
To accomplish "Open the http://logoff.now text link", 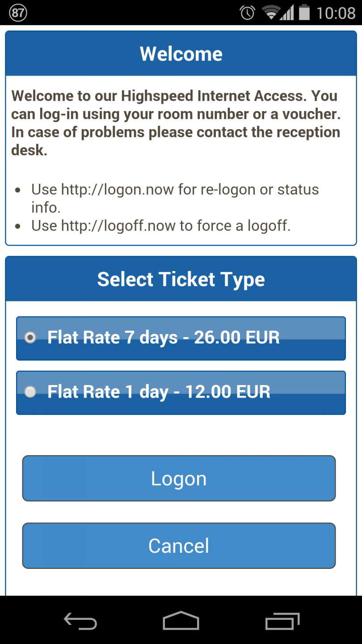I will [119, 226].
